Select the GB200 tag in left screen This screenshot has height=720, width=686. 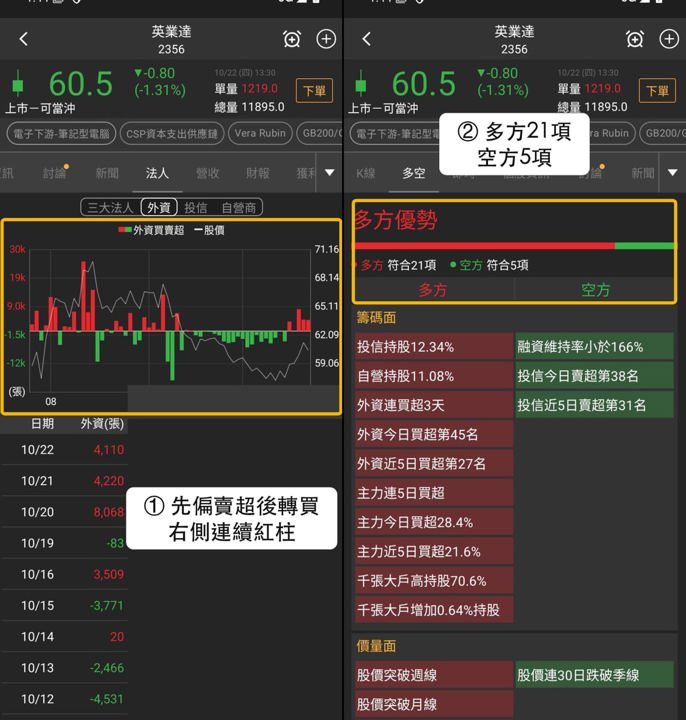tap(320, 134)
